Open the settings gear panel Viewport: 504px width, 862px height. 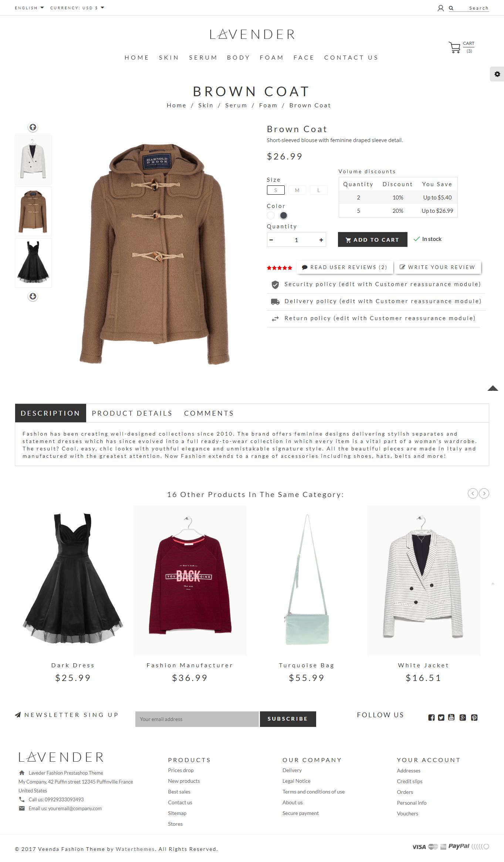[497, 74]
